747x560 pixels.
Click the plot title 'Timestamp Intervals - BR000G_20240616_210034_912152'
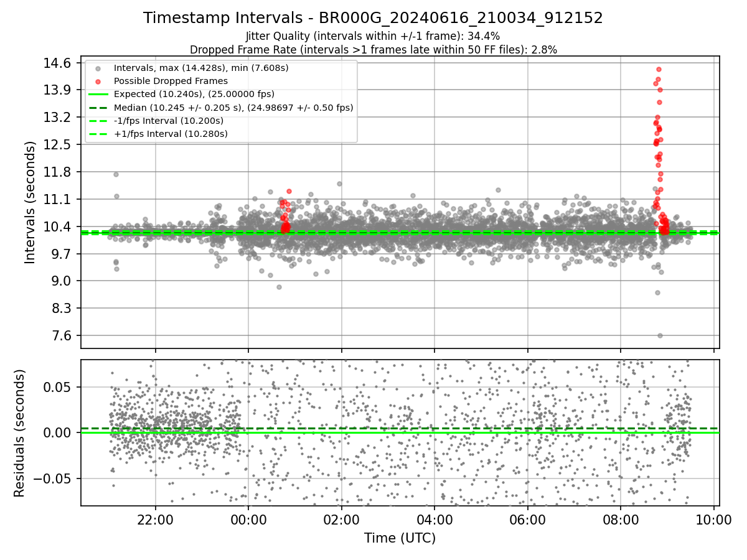[373, 18]
